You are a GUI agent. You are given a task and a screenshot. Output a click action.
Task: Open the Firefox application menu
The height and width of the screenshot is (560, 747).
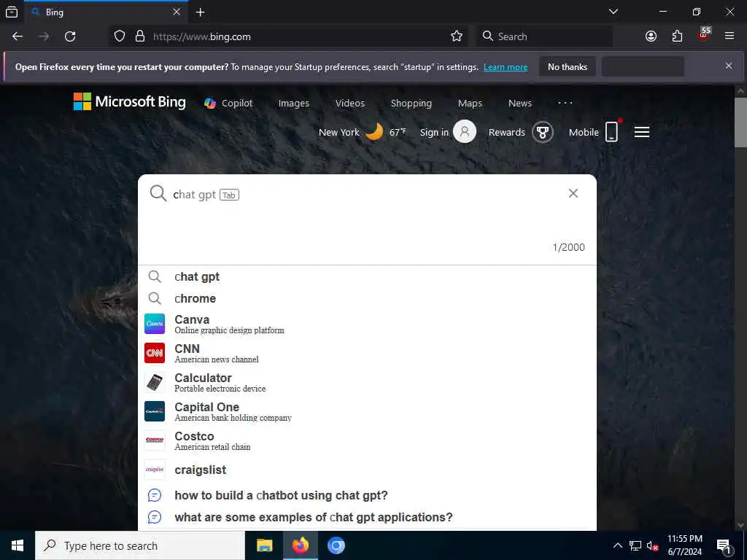click(729, 36)
